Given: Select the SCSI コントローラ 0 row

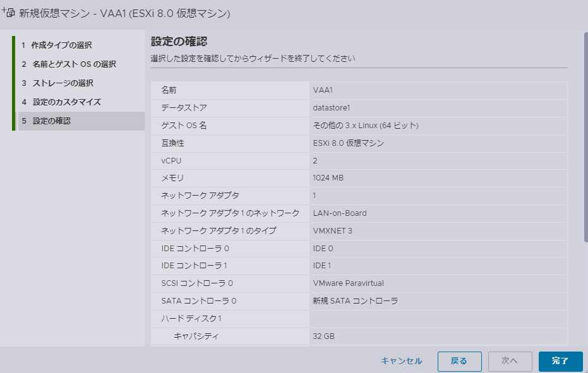Looking at the screenshot, I should point(359,283).
